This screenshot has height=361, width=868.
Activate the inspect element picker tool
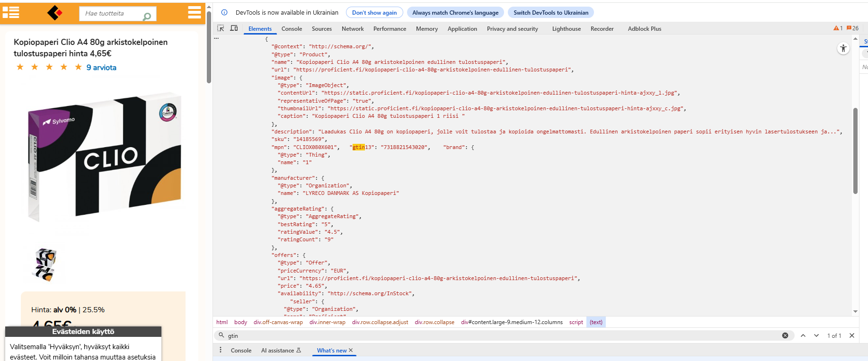[221, 28]
